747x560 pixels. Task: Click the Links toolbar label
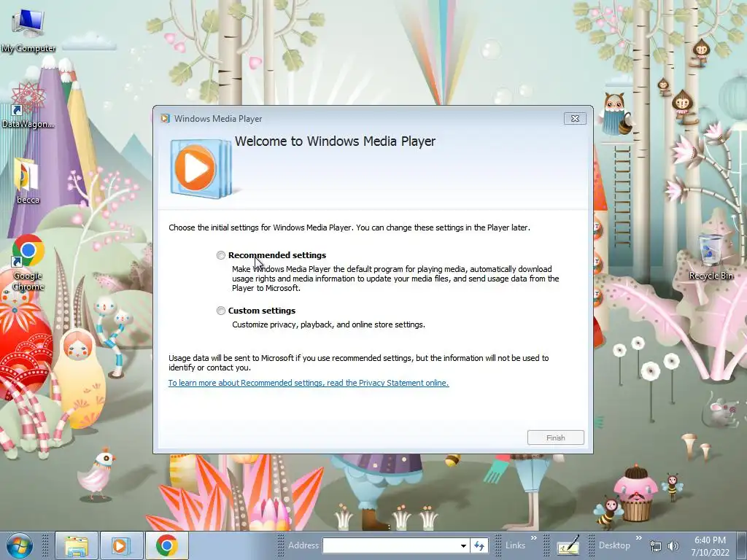point(515,545)
